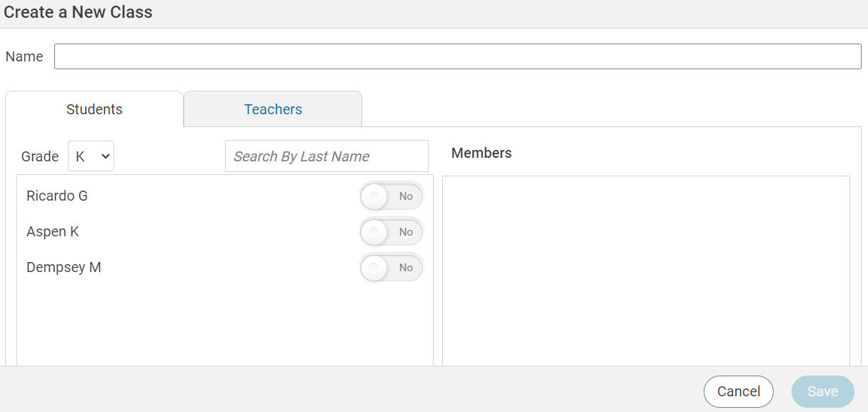
Task: Click the Members heading
Action: [482, 153]
